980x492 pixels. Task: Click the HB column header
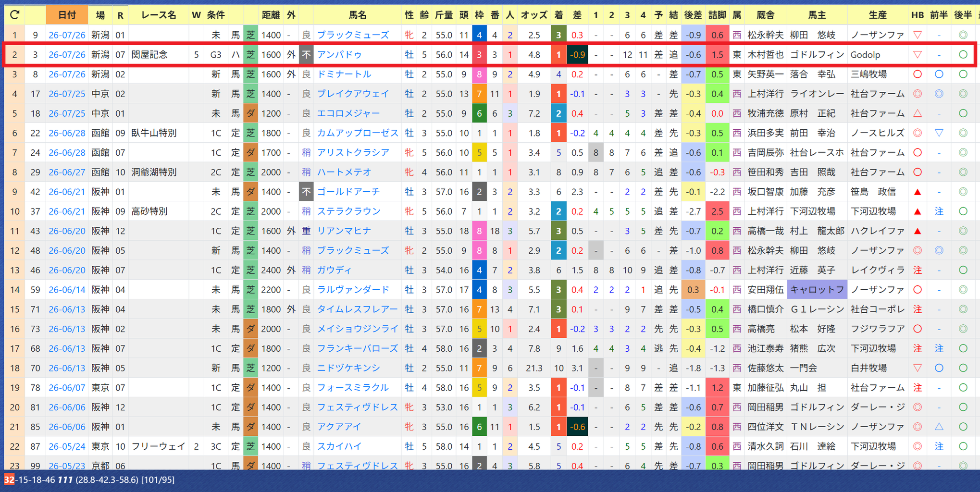[x=917, y=15]
